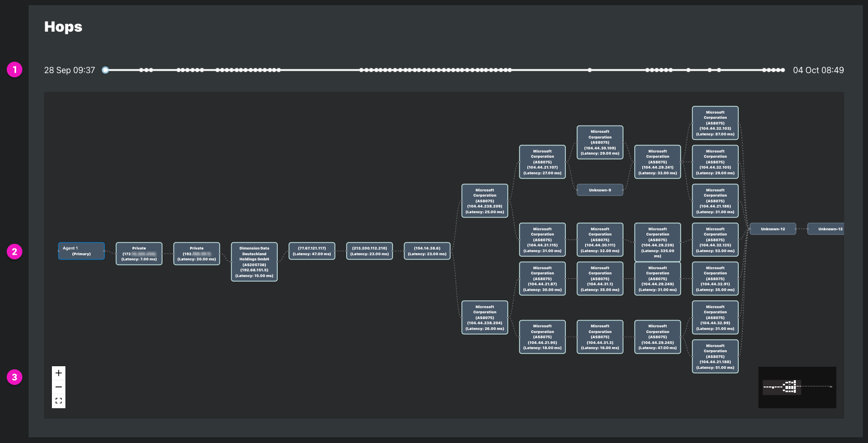Viewport: 868px width, 443px height.
Task: Zoom out of the hops graph
Action: tap(59, 387)
